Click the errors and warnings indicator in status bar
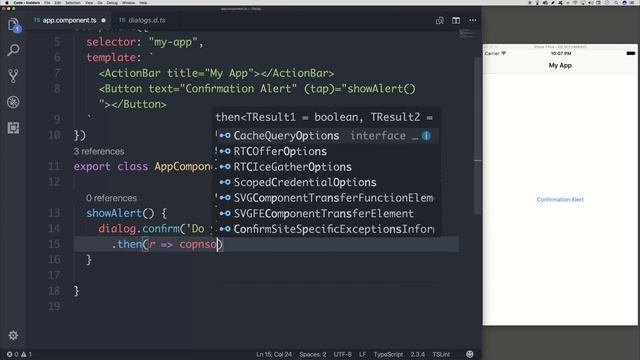Viewport: 640px width, 360px height. point(19,354)
